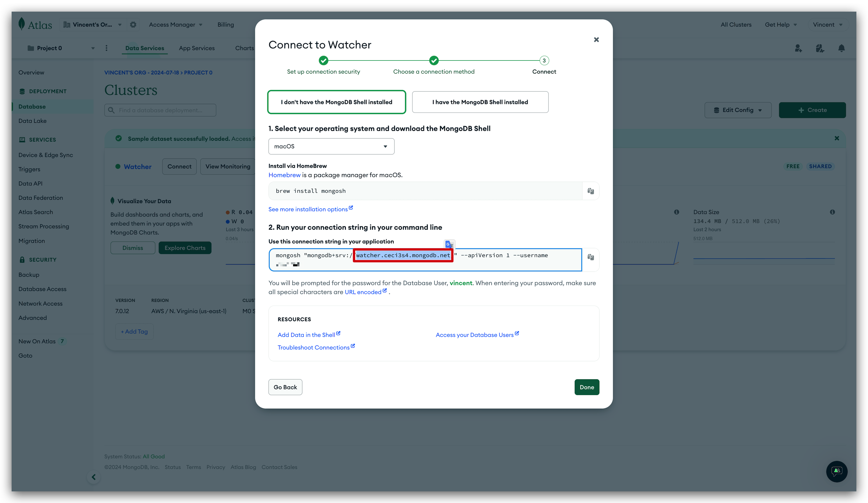The width and height of the screenshot is (868, 503).
Task: Dismiss the sample dataset loaded banner
Action: (837, 138)
